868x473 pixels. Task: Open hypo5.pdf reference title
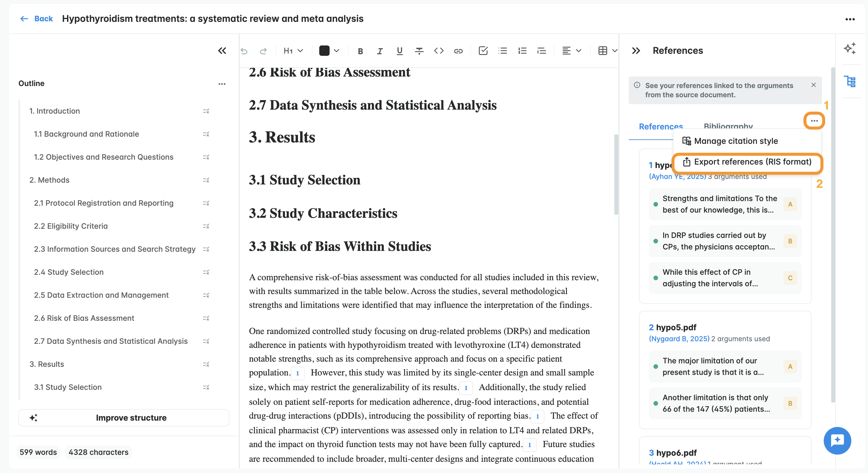pyautogui.click(x=676, y=327)
